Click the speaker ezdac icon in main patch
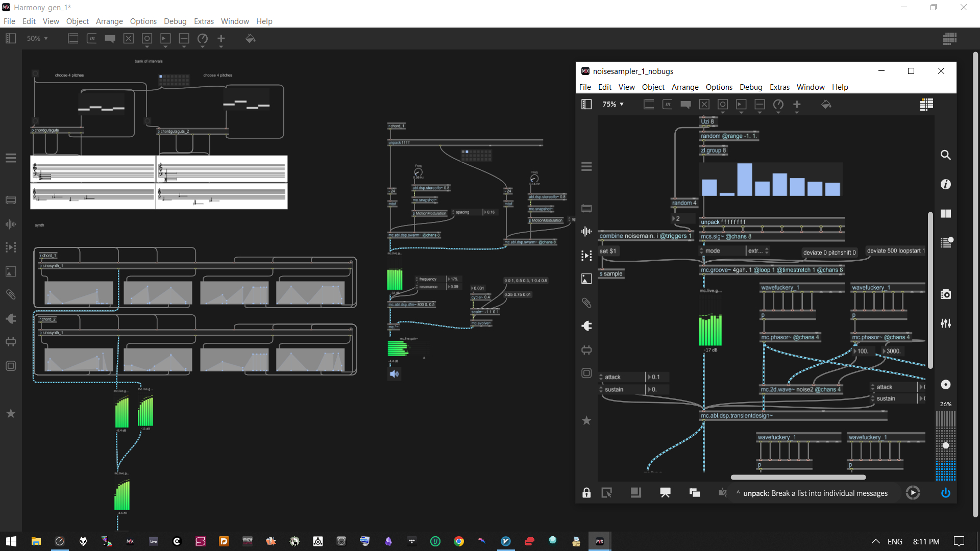 [394, 374]
